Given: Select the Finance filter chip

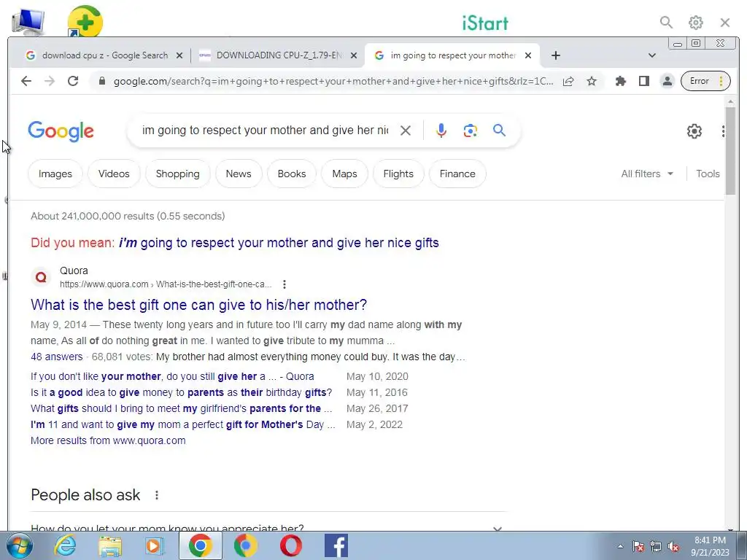Looking at the screenshot, I should coord(457,174).
